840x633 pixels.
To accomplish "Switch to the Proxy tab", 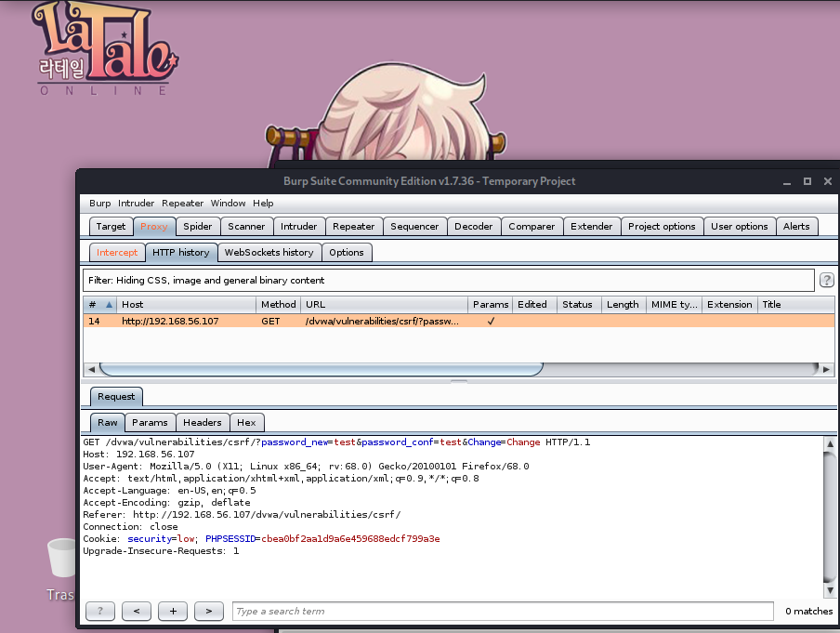I will [154, 226].
